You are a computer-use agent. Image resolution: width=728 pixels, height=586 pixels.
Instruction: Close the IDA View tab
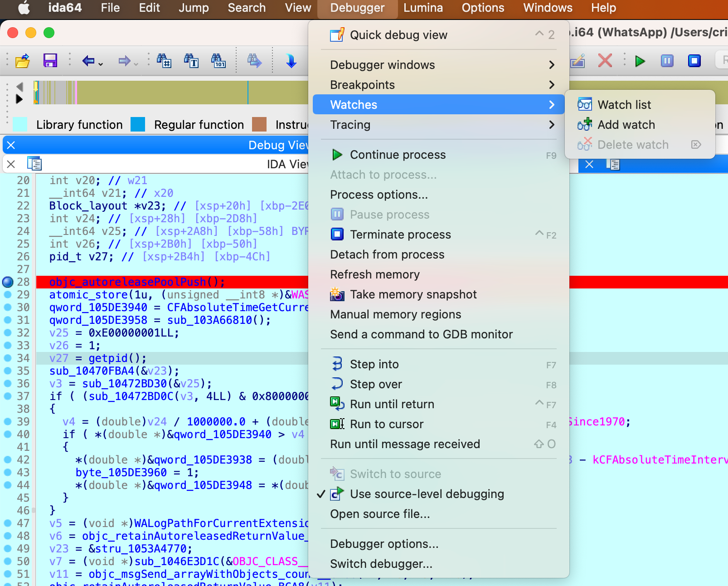coord(11,164)
